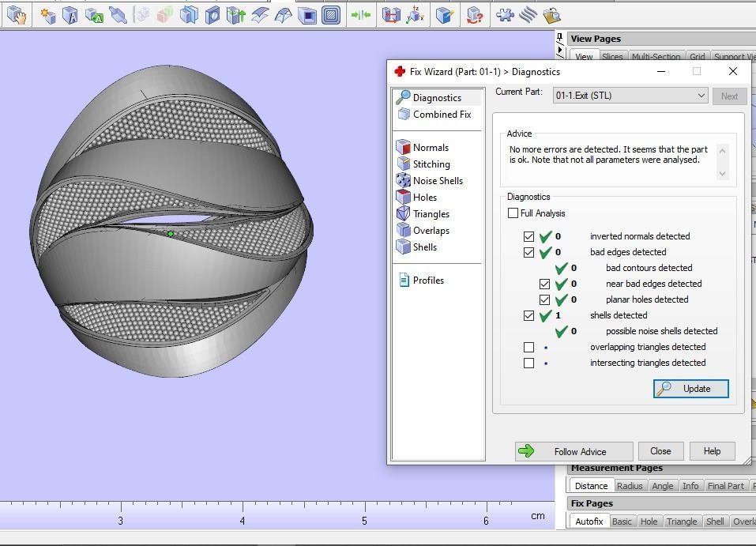Select the extrude tool with green up arrow
Image resolution: width=756 pixels, height=546 pixels.
[236, 16]
